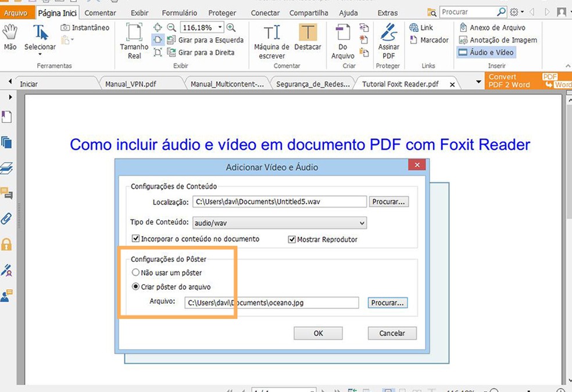The width and height of the screenshot is (572, 392).
Task: Insert a Link annotation
Action: 421,28
